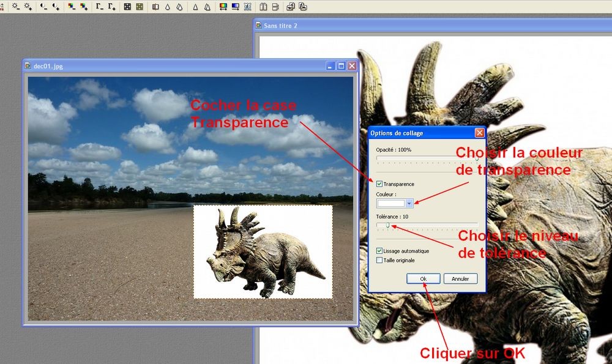
Task: Uncheck the Transparence checkbox
Action: (379, 184)
